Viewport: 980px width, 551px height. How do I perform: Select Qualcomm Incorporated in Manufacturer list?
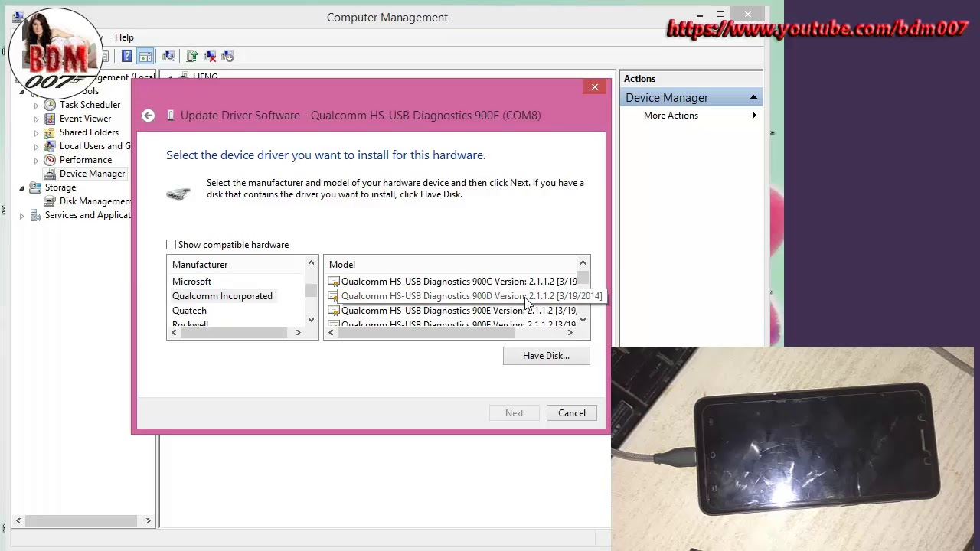click(222, 296)
